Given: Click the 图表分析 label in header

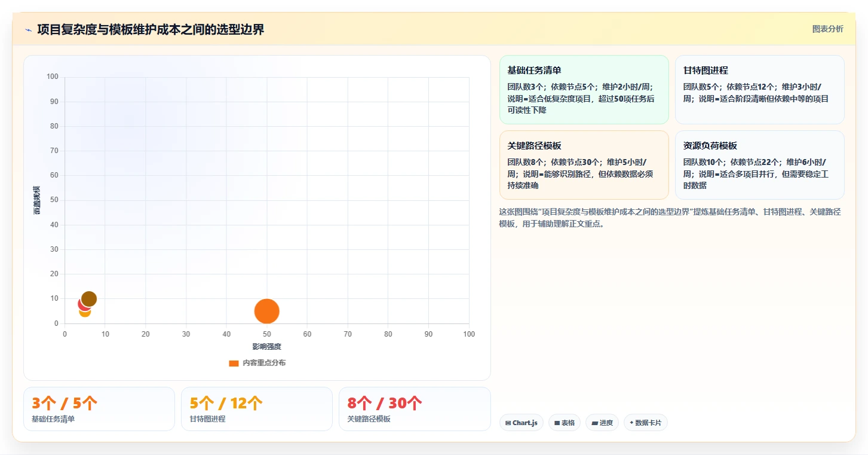Looking at the screenshot, I should pyautogui.click(x=827, y=29).
